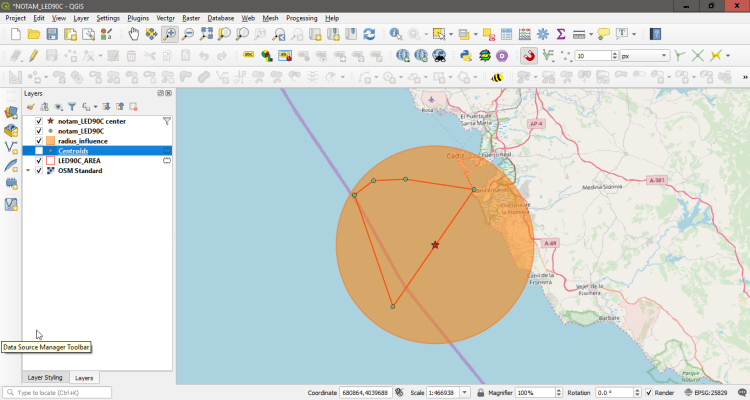Refresh the map canvas
The height and width of the screenshot is (400, 750).
(x=369, y=34)
